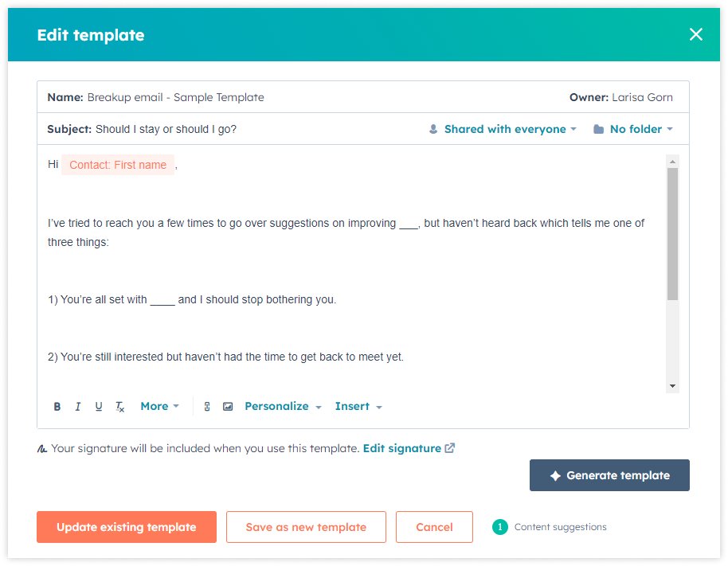Screen dimensions: 728x566
Task: Insert a hyperlink using the link icon
Action: pos(207,406)
